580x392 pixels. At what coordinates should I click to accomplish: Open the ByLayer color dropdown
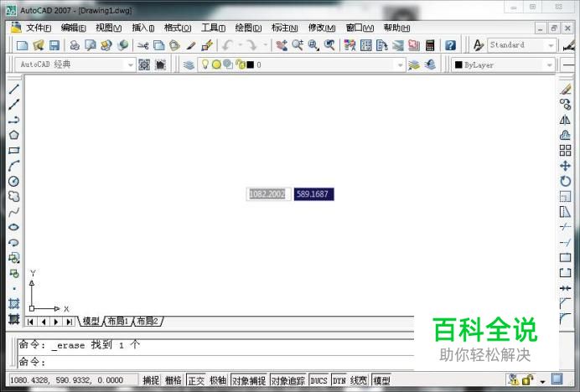tap(549, 65)
